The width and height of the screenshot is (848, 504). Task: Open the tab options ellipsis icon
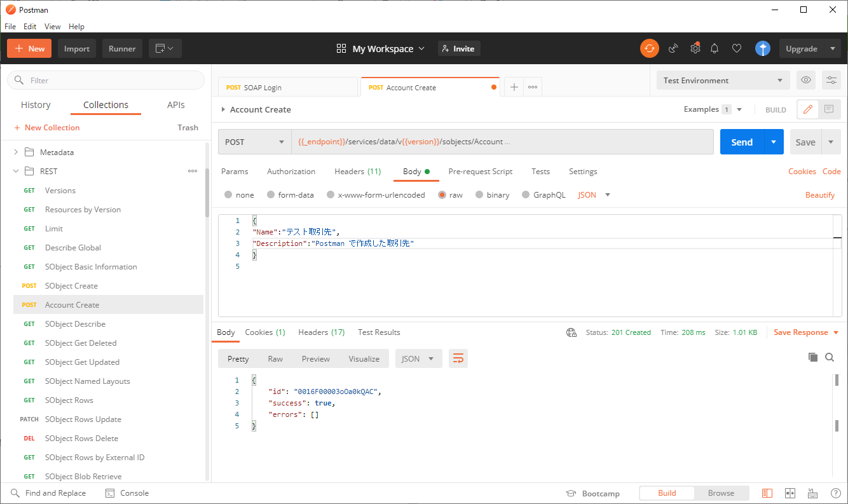[x=533, y=87]
